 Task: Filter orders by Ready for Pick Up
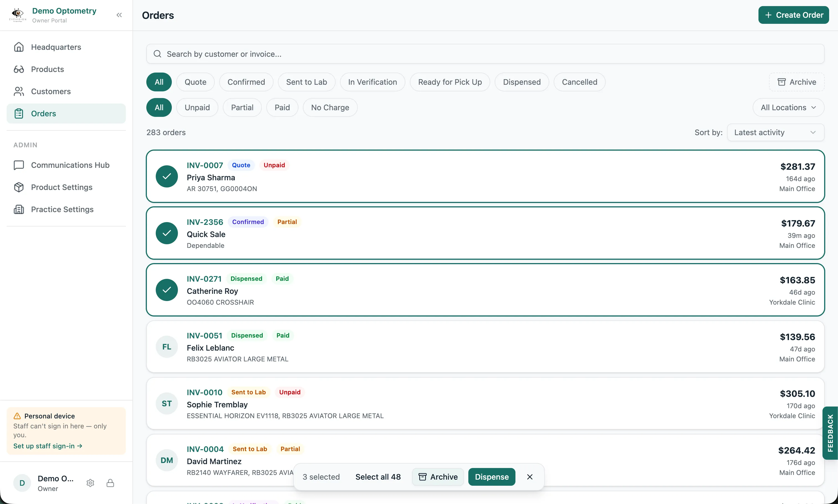pos(450,82)
